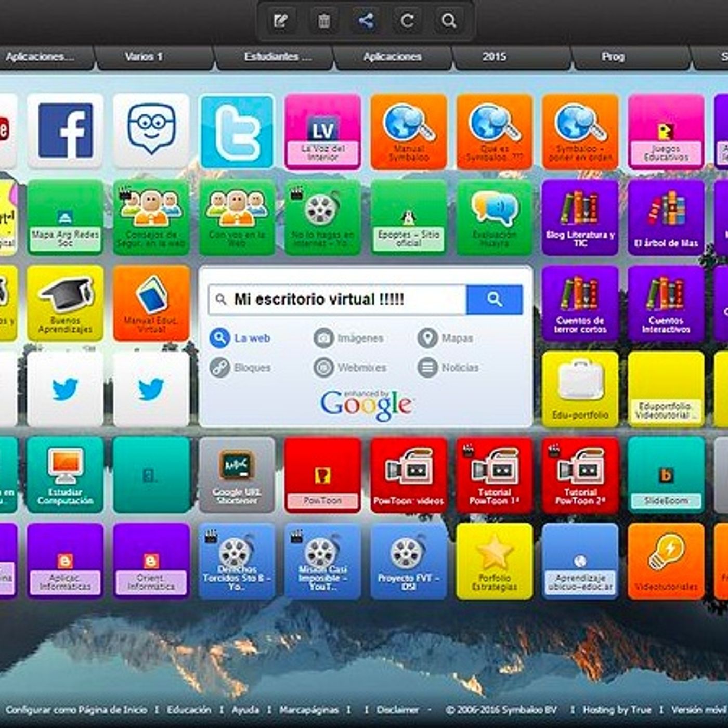This screenshot has width=728, height=728.
Task: Click the Disclaimer footer link
Action: pyautogui.click(x=398, y=710)
